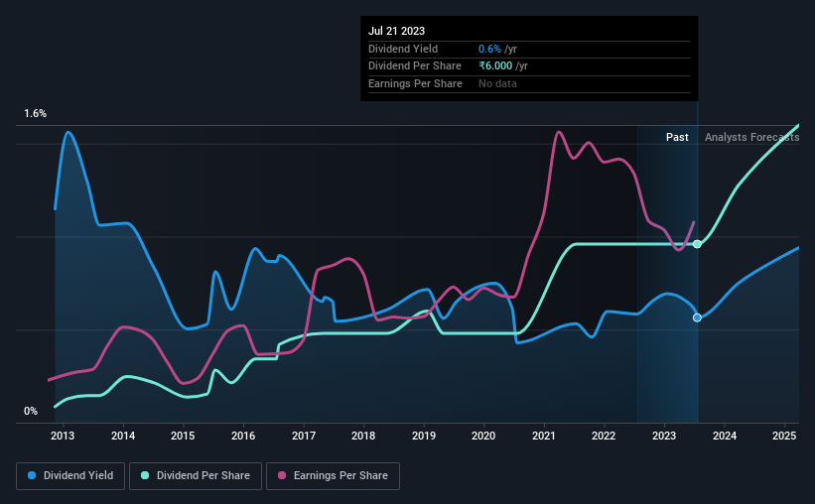Select the Past label on the chart
Screen dimensions: 815x504
click(677, 137)
